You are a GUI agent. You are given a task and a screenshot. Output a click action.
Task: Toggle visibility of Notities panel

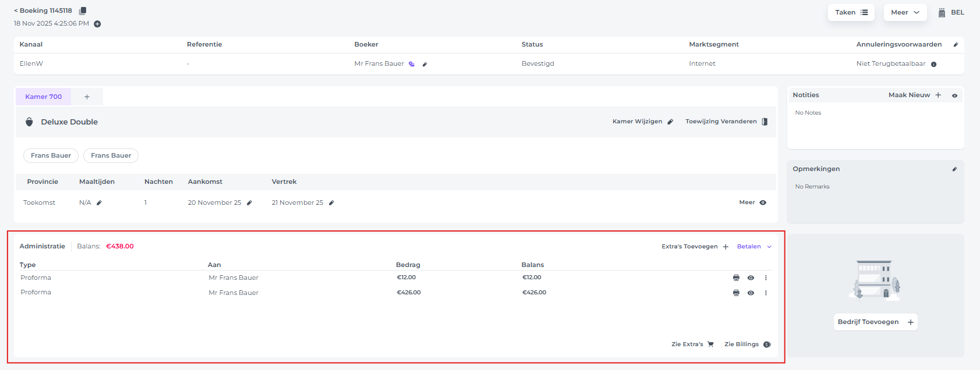coord(954,95)
